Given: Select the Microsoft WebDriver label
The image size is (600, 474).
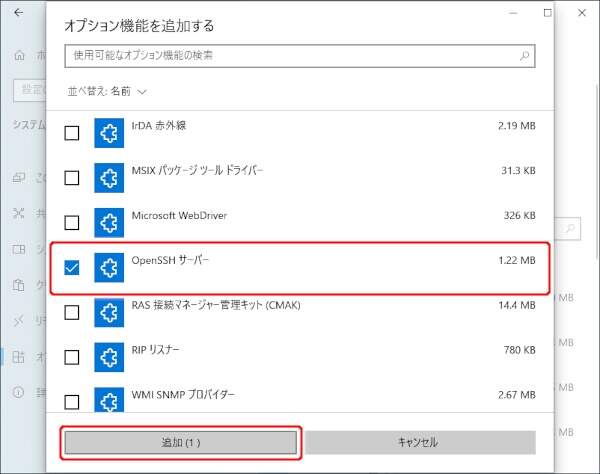Looking at the screenshot, I should (179, 215).
